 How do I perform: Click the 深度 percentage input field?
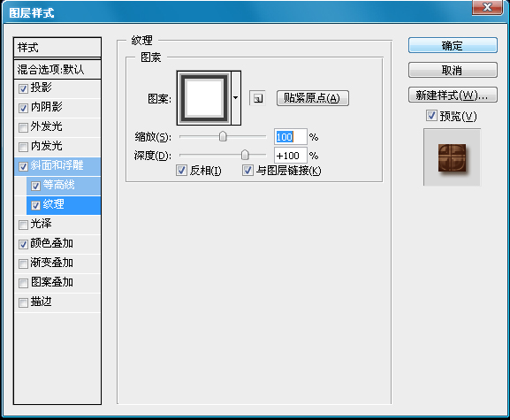(291, 156)
